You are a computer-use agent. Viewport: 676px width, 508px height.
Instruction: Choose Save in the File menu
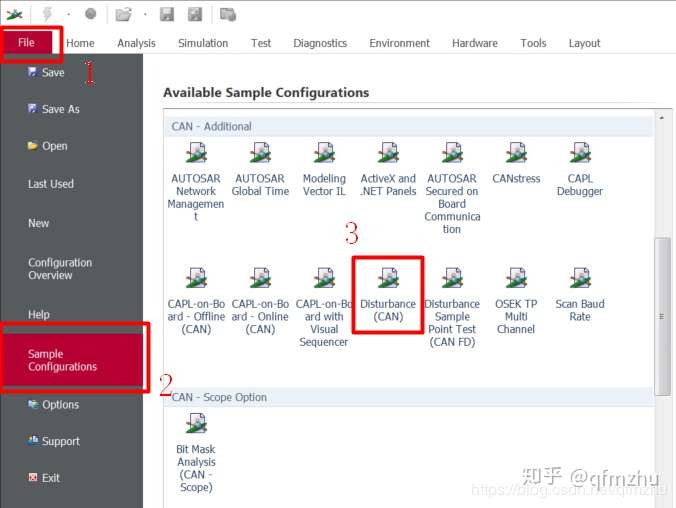coord(46,72)
